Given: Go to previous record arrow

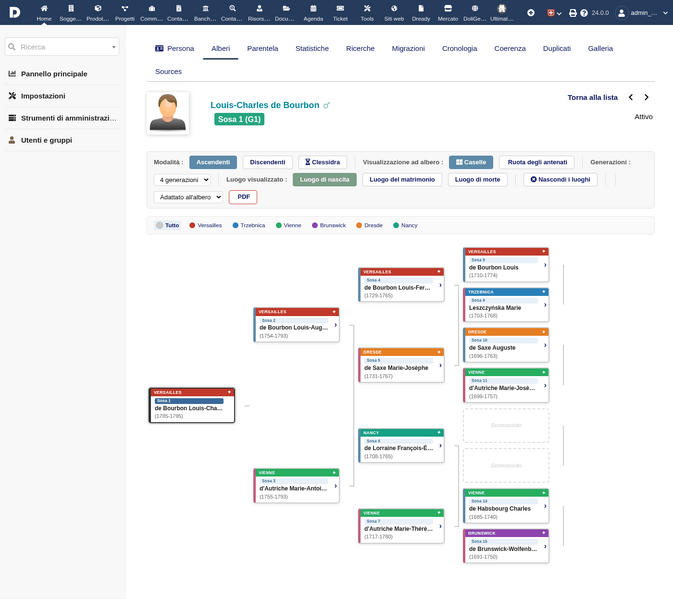Looking at the screenshot, I should point(631,97).
